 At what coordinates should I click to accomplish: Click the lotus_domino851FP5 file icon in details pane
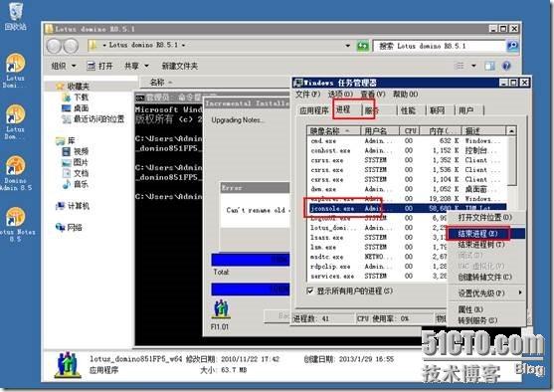68,364
